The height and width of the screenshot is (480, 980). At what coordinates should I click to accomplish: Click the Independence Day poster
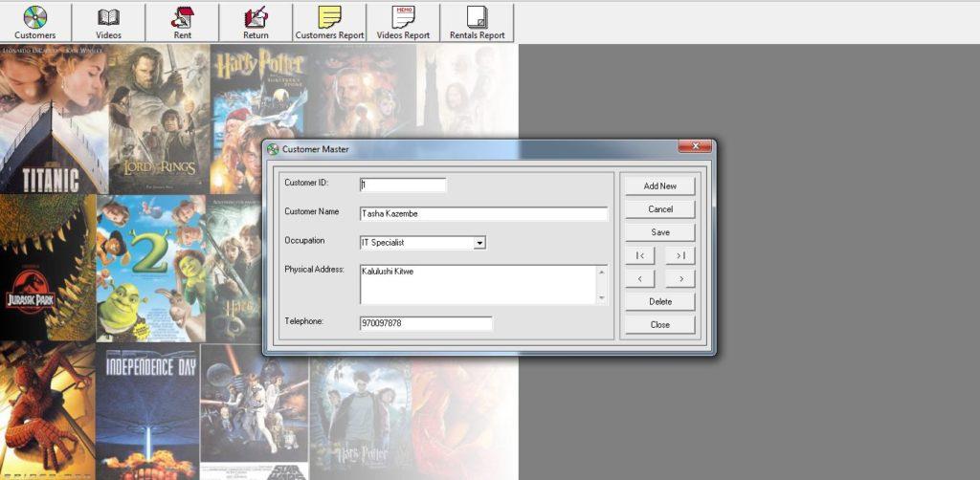tap(147, 411)
